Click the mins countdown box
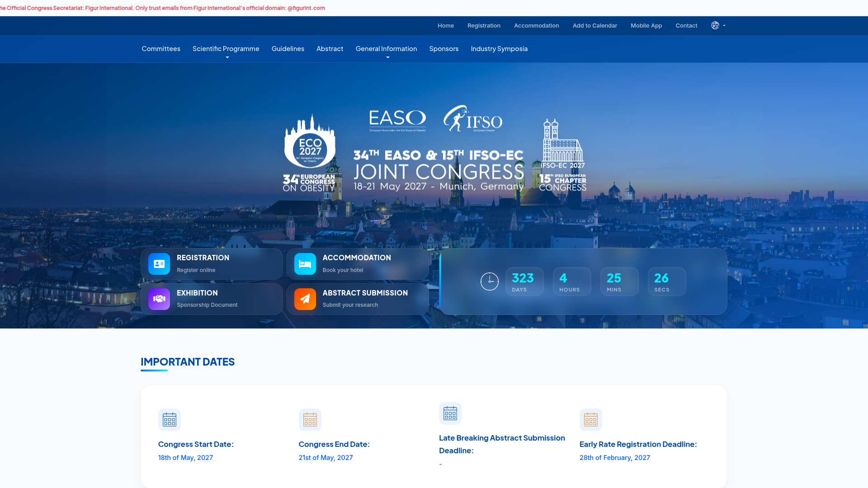Image resolution: width=868 pixels, height=488 pixels. pyautogui.click(x=619, y=282)
